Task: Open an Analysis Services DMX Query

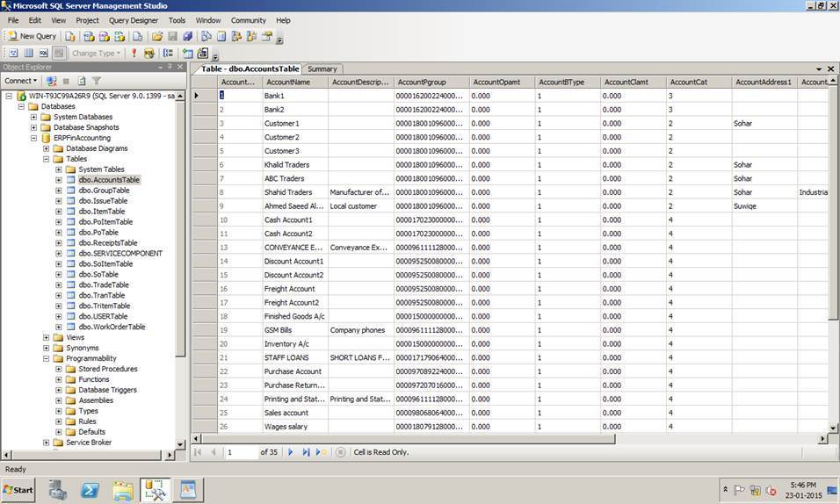Action: tap(104, 36)
